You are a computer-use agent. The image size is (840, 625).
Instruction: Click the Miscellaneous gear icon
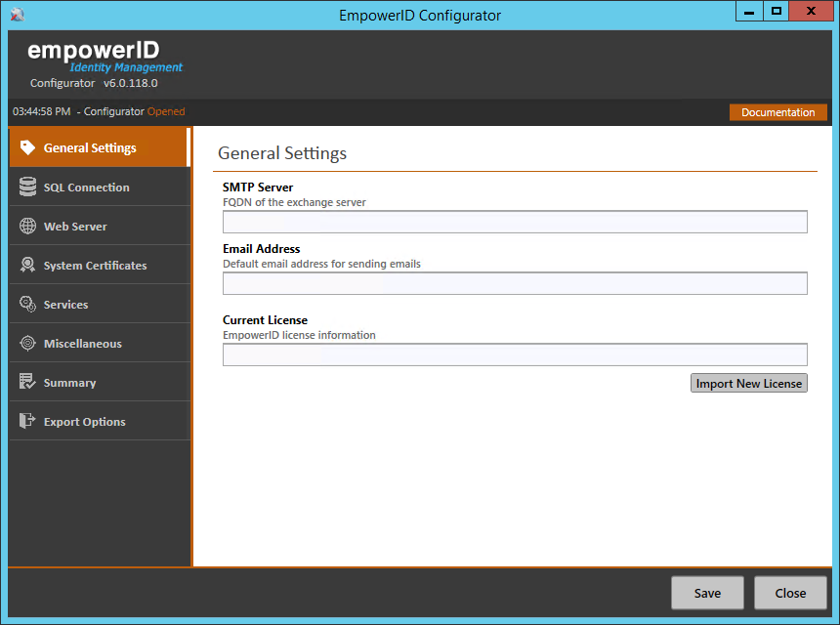pyautogui.click(x=27, y=343)
